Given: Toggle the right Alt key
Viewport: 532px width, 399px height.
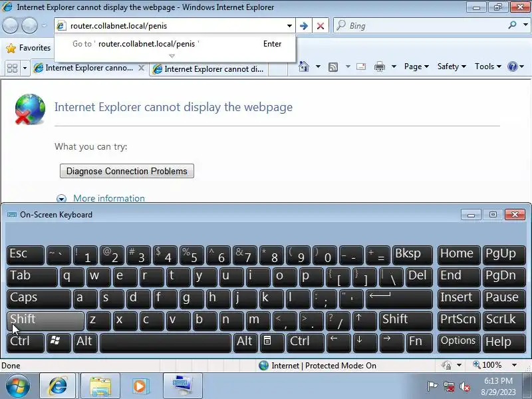Looking at the screenshot, I should (x=245, y=342).
